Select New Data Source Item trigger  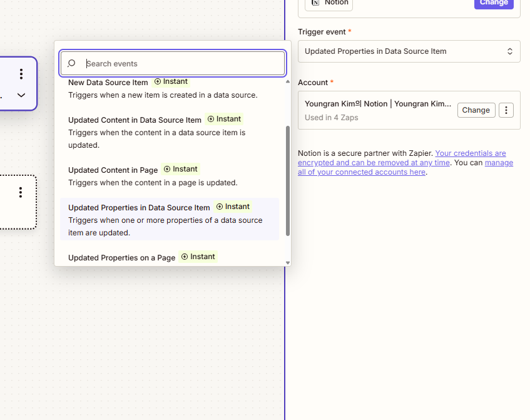170,89
